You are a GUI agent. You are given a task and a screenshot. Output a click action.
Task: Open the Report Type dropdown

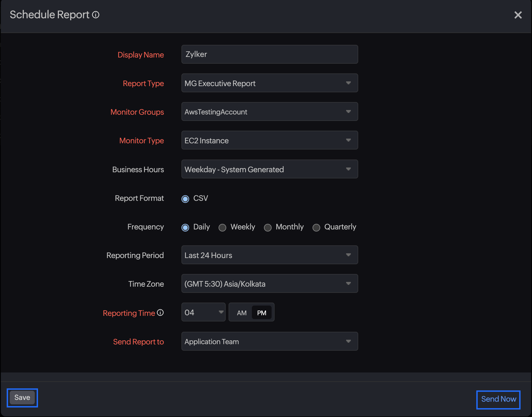pyautogui.click(x=270, y=83)
